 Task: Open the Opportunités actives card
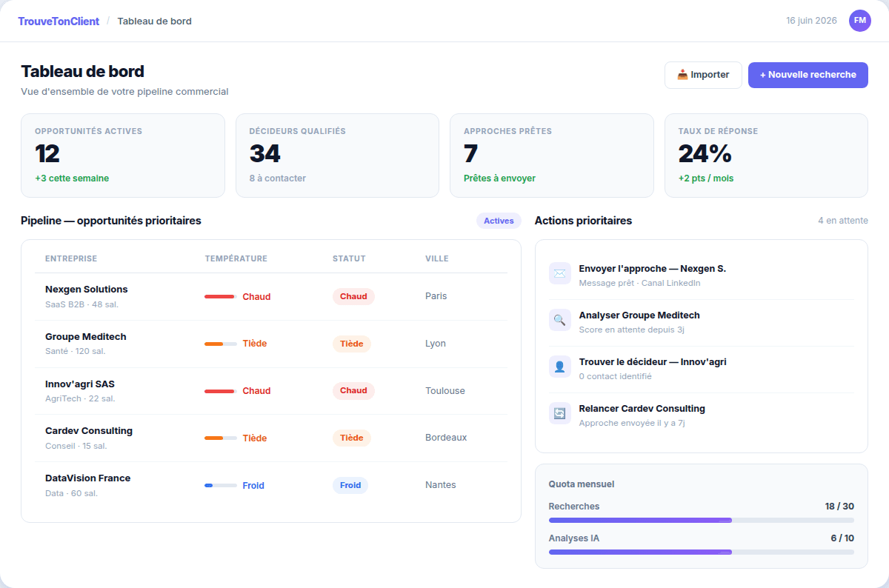pos(123,156)
